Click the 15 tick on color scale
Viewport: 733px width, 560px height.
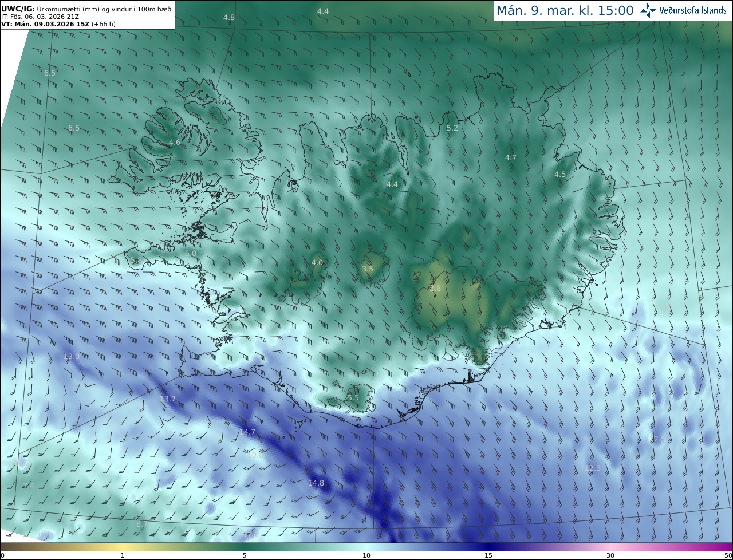488,555
